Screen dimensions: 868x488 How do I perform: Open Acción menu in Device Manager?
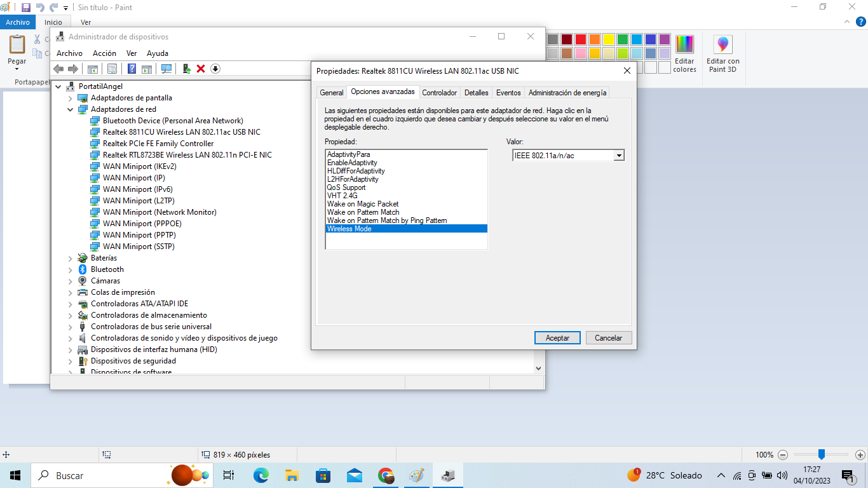coord(104,53)
